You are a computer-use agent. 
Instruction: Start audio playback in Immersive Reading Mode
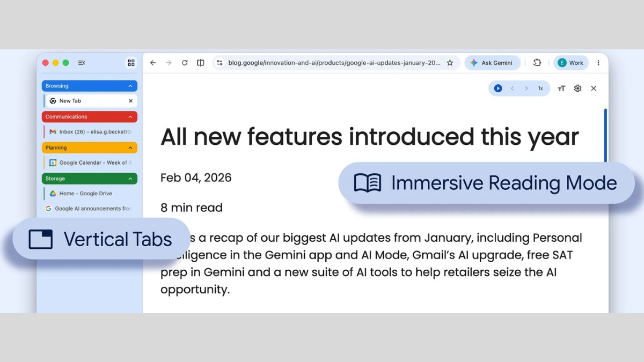[x=498, y=88]
